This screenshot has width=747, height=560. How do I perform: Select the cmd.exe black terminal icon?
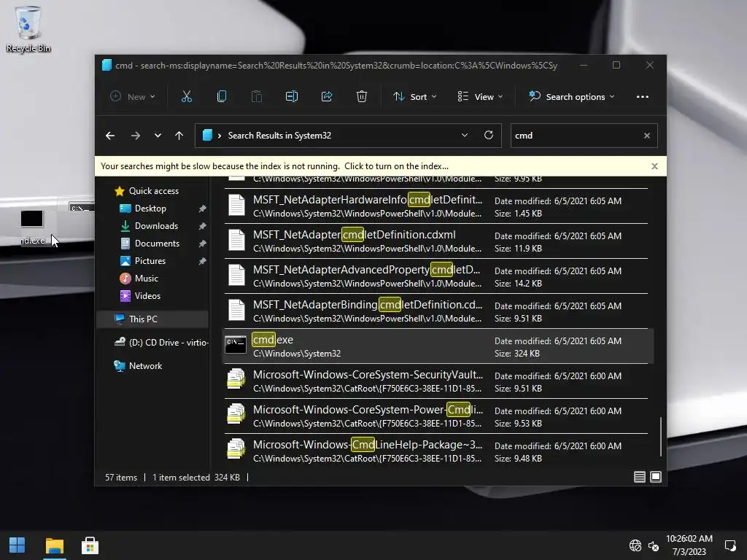236,345
